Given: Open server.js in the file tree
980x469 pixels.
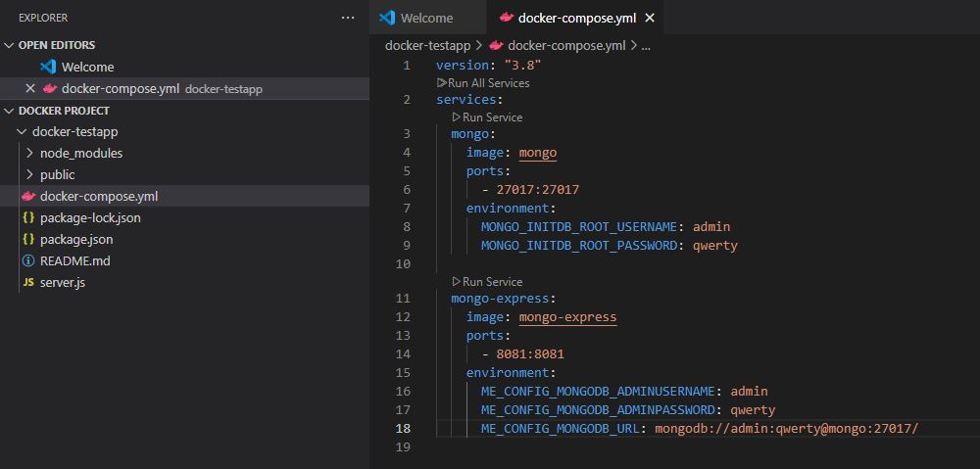Looking at the screenshot, I should pos(63,282).
